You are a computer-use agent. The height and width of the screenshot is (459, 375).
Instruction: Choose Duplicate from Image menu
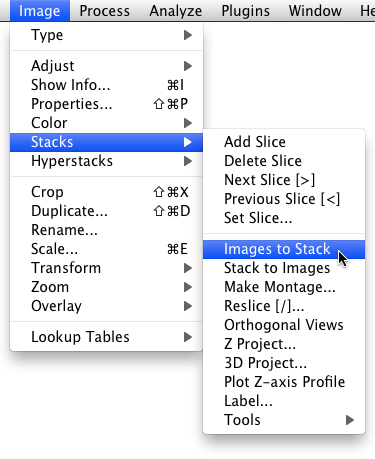(x=106, y=211)
